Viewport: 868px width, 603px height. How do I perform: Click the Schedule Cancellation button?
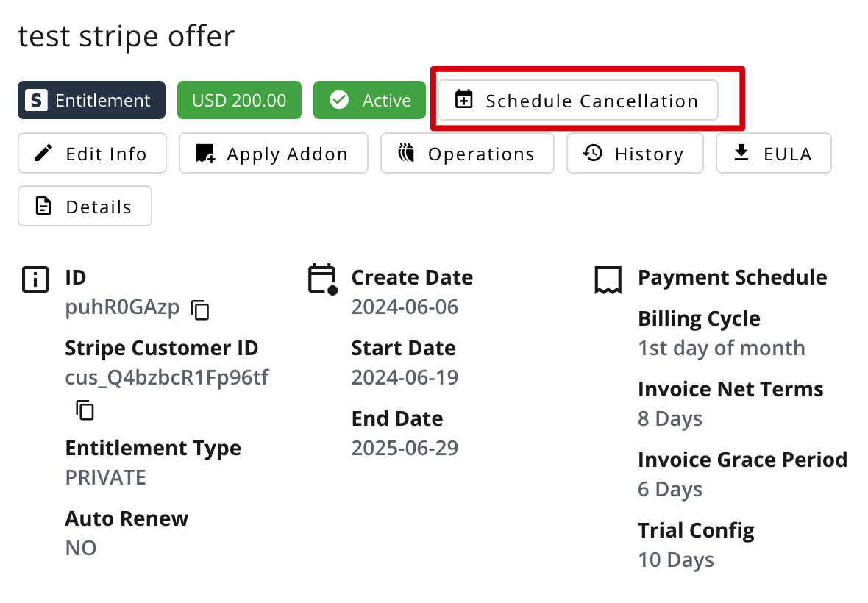(577, 100)
